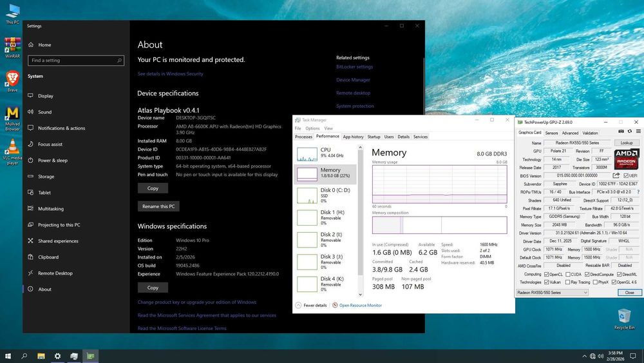The width and height of the screenshot is (644, 363).
Task: Select the Brave desktop icon
Action: 12,81
